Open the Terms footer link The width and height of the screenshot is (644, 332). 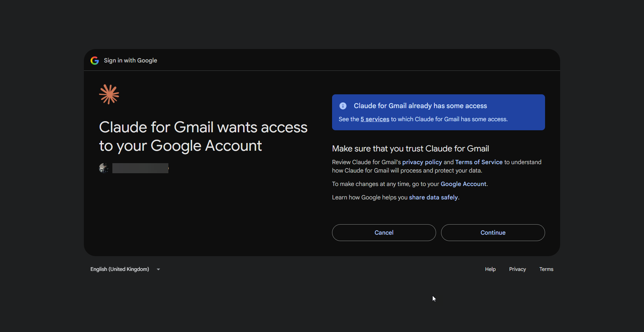coord(546,269)
